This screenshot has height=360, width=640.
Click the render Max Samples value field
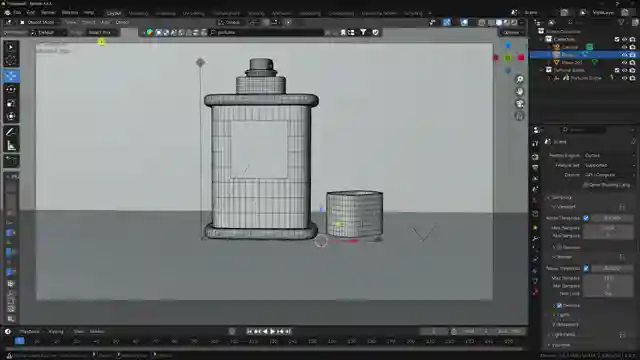pos(608,278)
